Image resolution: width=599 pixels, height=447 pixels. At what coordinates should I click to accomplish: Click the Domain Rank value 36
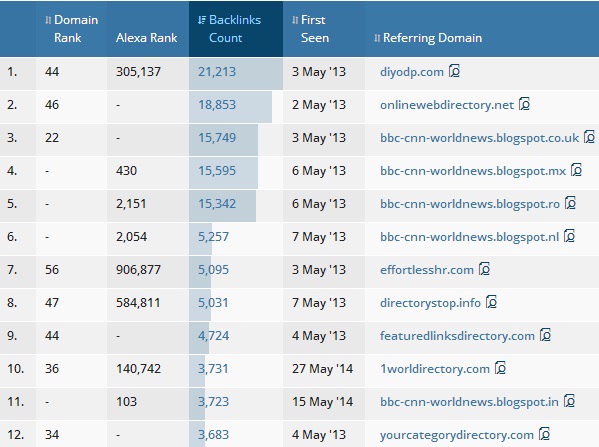52,369
